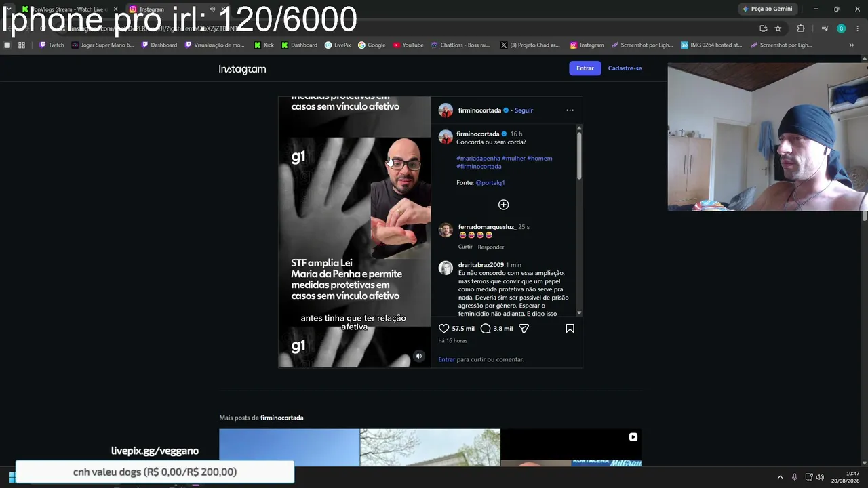This screenshot has width=868, height=488.
Task: Follow firminocortada with Seguir
Action: pos(524,110)
